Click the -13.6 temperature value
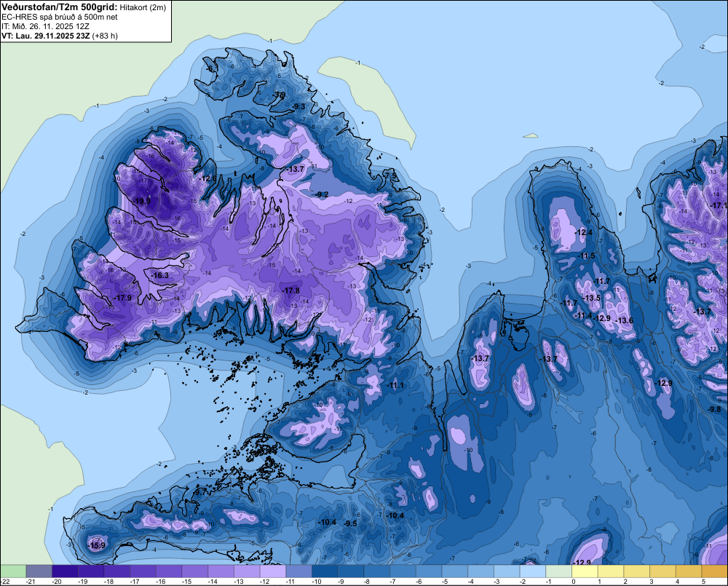 coord(625,320)
